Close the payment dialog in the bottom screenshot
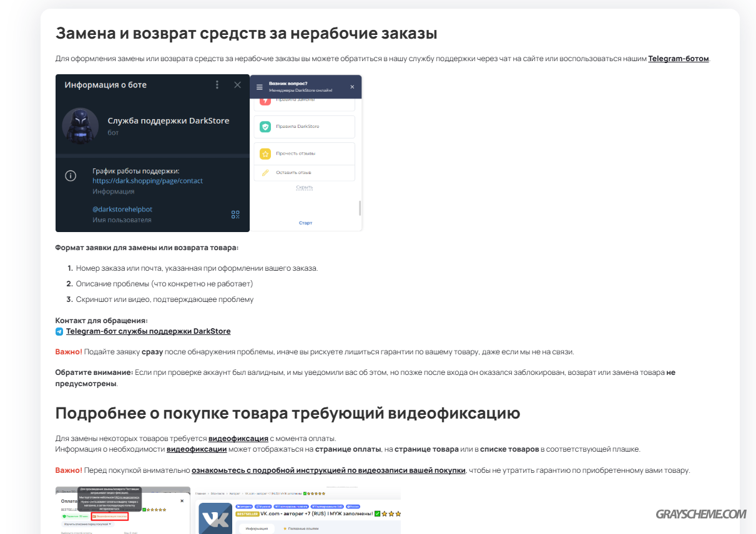 (182, 500)
